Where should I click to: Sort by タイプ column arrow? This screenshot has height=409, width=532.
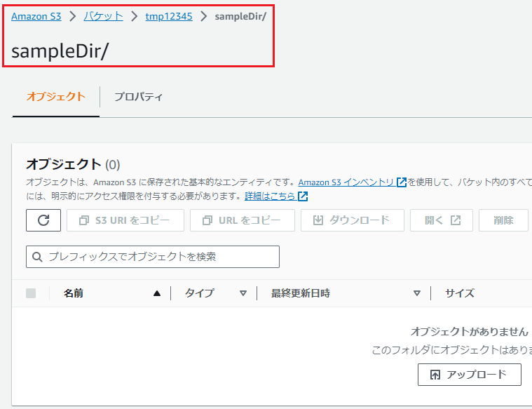243,293
